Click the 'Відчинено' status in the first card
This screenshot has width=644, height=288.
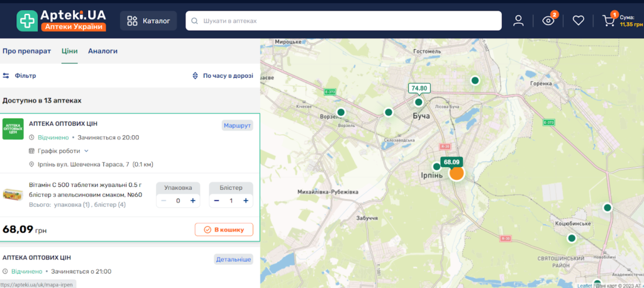(53, 137)
